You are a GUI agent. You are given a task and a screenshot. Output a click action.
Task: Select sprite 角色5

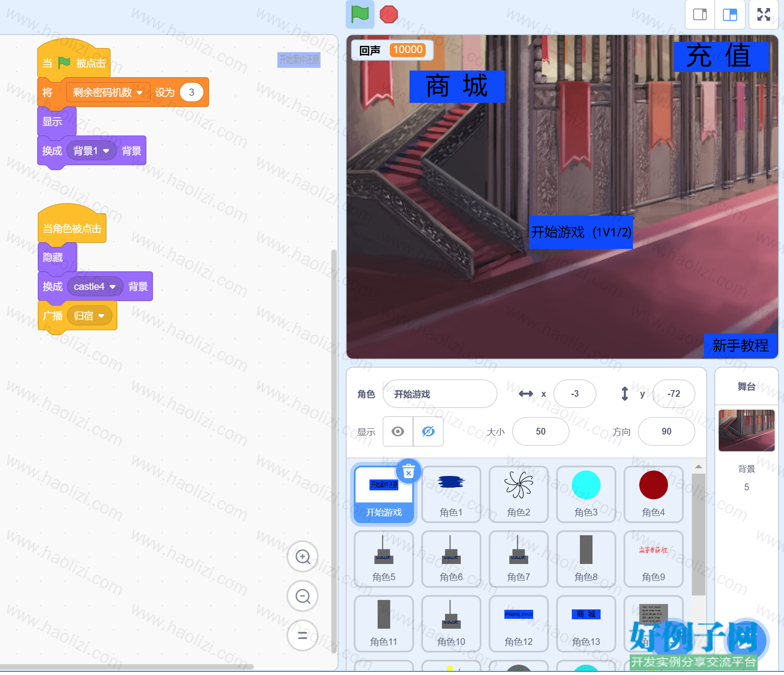[384, 559]
